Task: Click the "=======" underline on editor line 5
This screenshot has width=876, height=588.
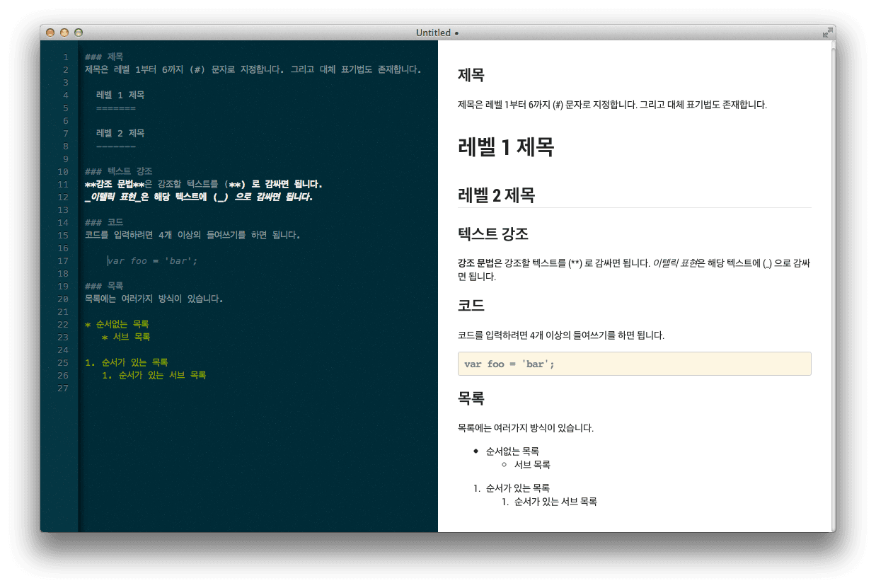Action: click(115, 108)
